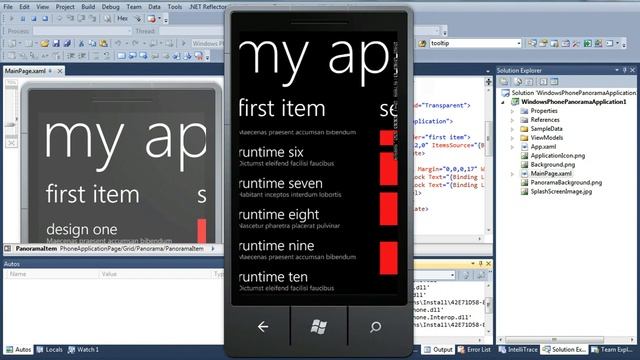Expand the SampleData folder
This screenshot has width=640, height=360.
[x=513, y=129]
